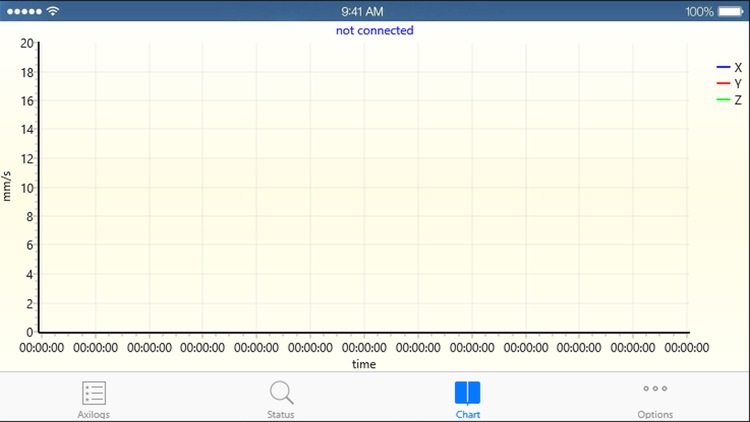Click the 18 value on the y-axis
The width and height of the screenshot is (750, 422).
click(27, 73)
